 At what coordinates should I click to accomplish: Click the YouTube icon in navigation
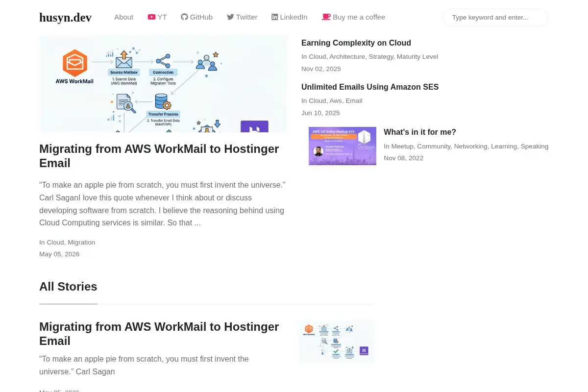click(x=151, y=17)
